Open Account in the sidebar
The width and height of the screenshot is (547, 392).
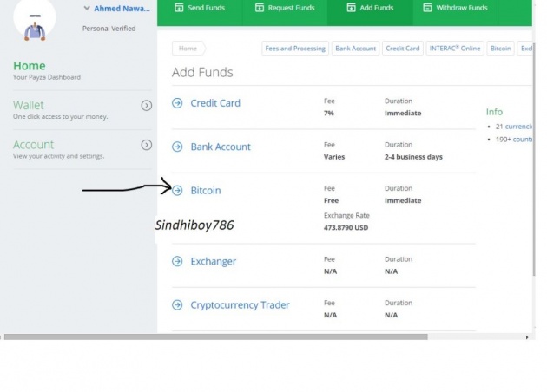pos(34,145)
